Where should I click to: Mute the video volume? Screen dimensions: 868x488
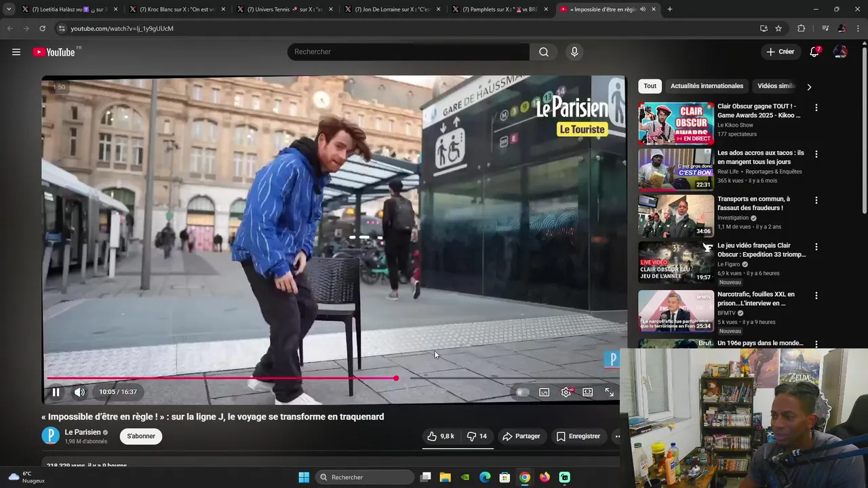79,392
